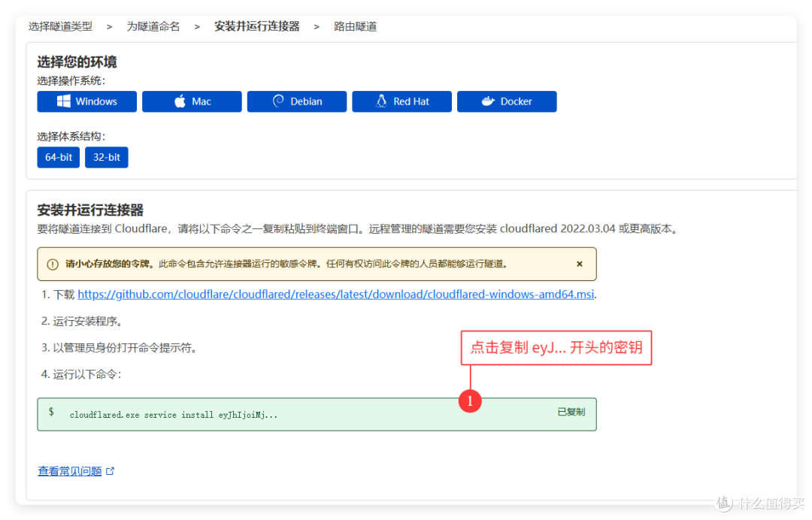This screenshot has width=812, height=520.
Task: Go to the 选择隧道类型 breadcrumb step
Action: point(60,26)
